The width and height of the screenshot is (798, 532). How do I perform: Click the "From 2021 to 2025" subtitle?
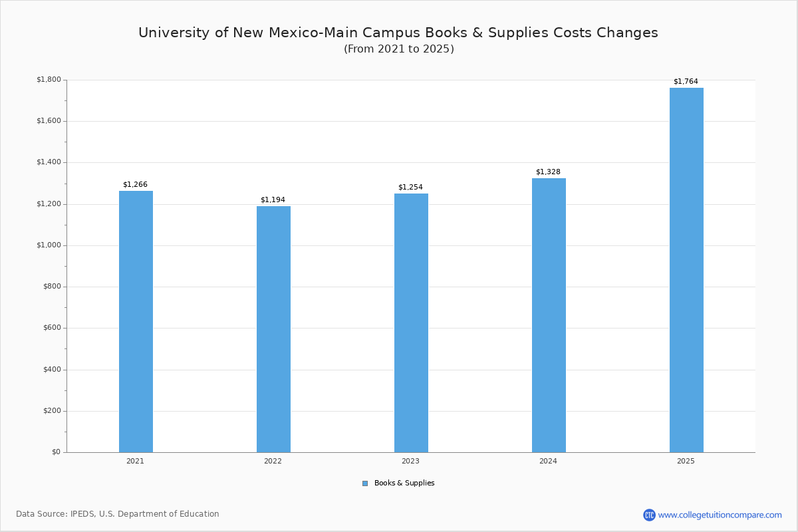pyautogui.click(x=398, y=49)
